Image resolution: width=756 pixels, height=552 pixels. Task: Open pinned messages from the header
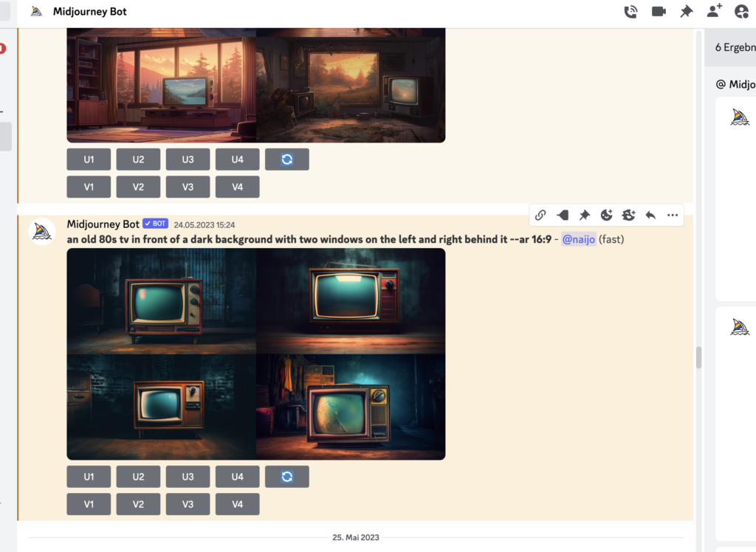tap(686, 11)
